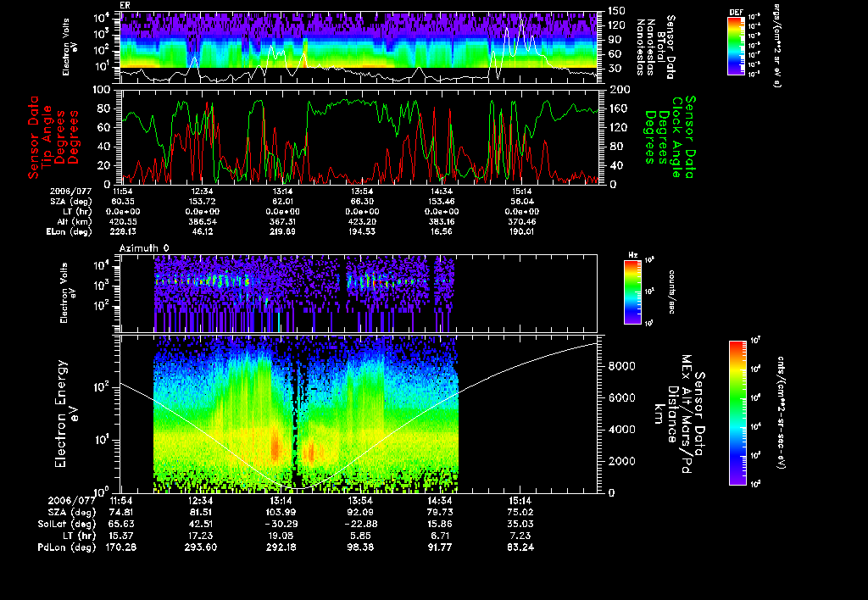This screenshot has height=600, width=868.
Task: Click SZA value 66.30
Action: click(362, 202)
